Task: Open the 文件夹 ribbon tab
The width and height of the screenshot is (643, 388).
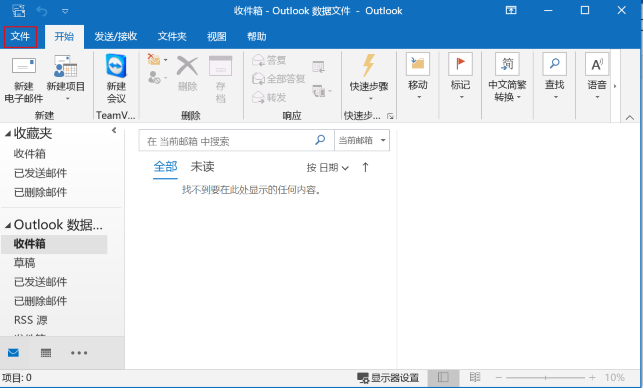Action: click(172, 37)
